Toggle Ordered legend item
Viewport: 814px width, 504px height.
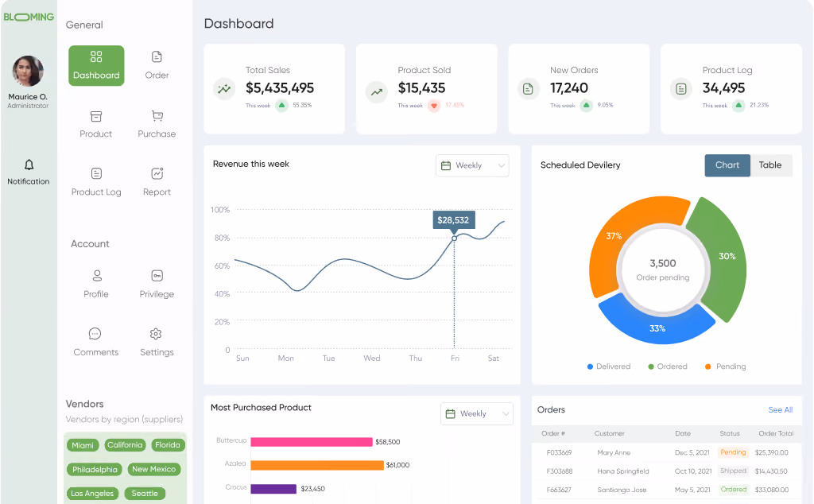point(668,366)
